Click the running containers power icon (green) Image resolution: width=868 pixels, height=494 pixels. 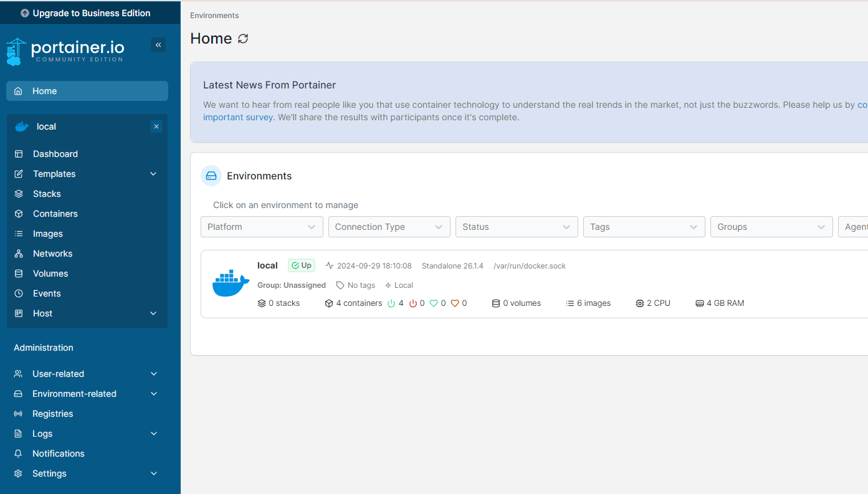coord(391,303)
